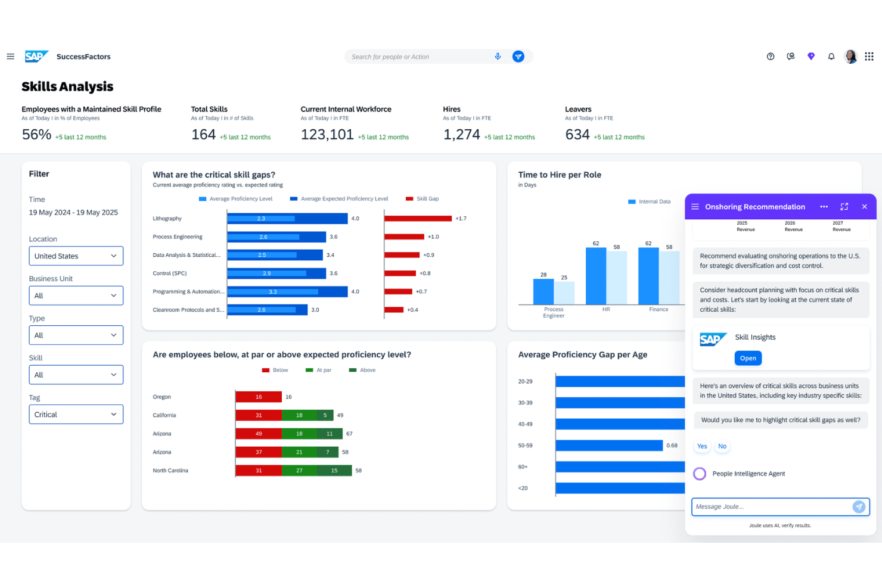Open the Location dropdown set to United States
Viewport: 882px width, 588px height.
pos(76,256)
